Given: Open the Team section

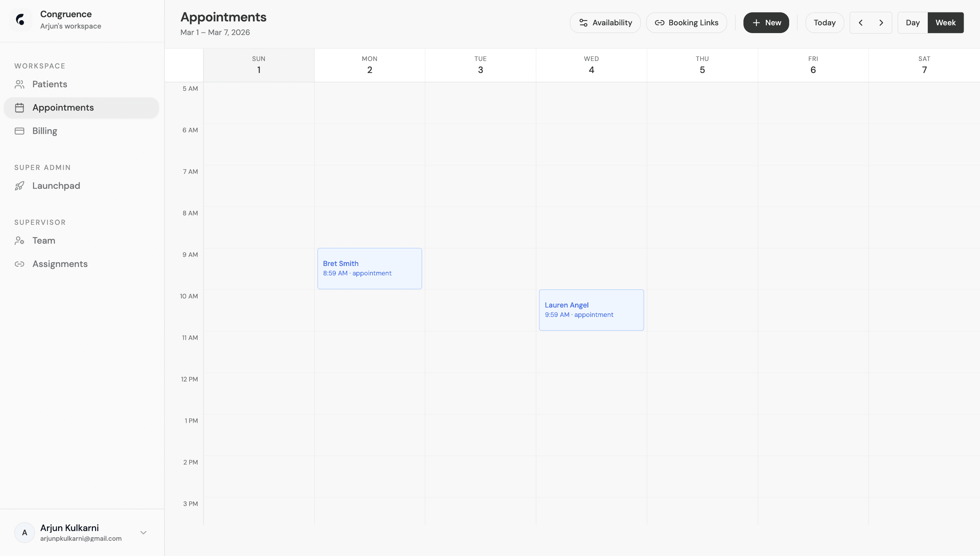Looking at the screenshot, I should click(x=43, y=241).
